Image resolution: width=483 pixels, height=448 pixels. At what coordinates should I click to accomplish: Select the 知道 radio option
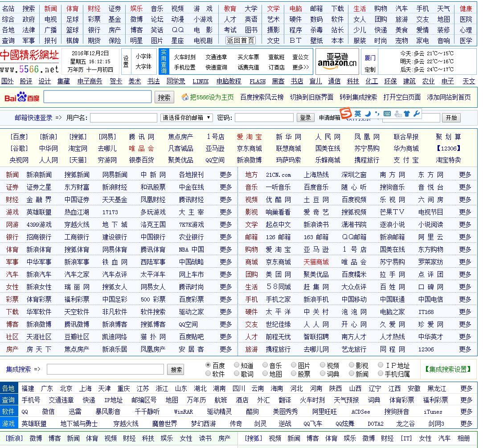tap(237, 365)
